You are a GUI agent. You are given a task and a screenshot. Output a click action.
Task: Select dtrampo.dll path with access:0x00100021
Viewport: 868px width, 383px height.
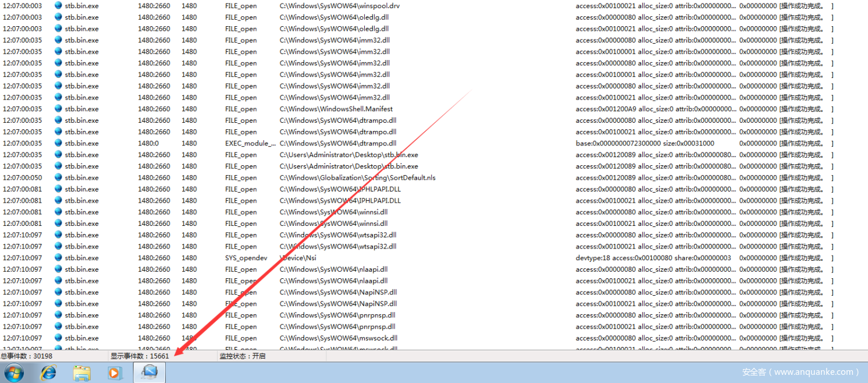pyautogui.click(x=337, y=132)
